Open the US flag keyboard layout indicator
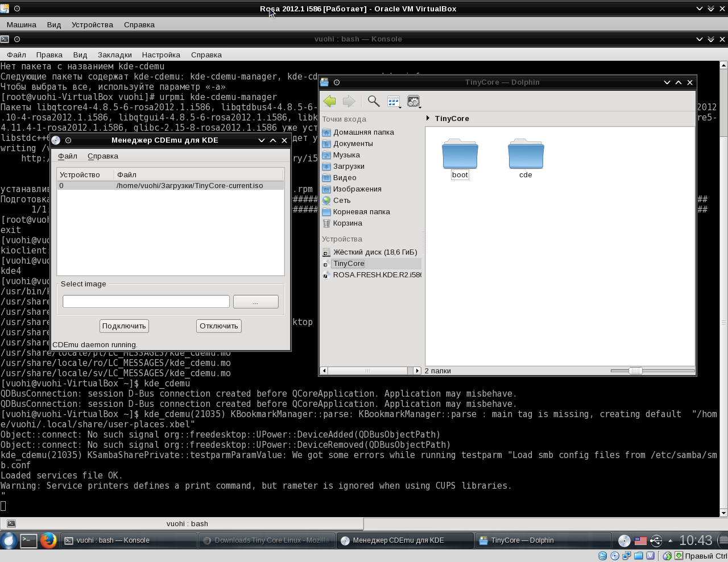This screenshot has width=728, height=562. click(640, 540)
